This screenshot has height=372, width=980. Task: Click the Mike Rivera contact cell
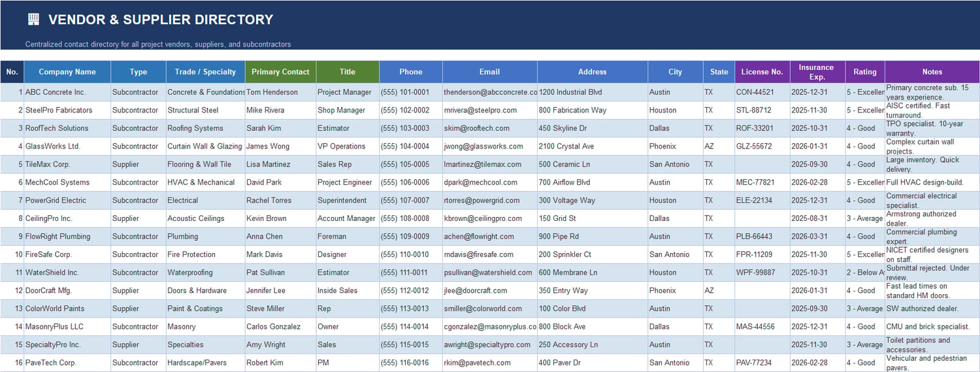[x=281, y=110]
